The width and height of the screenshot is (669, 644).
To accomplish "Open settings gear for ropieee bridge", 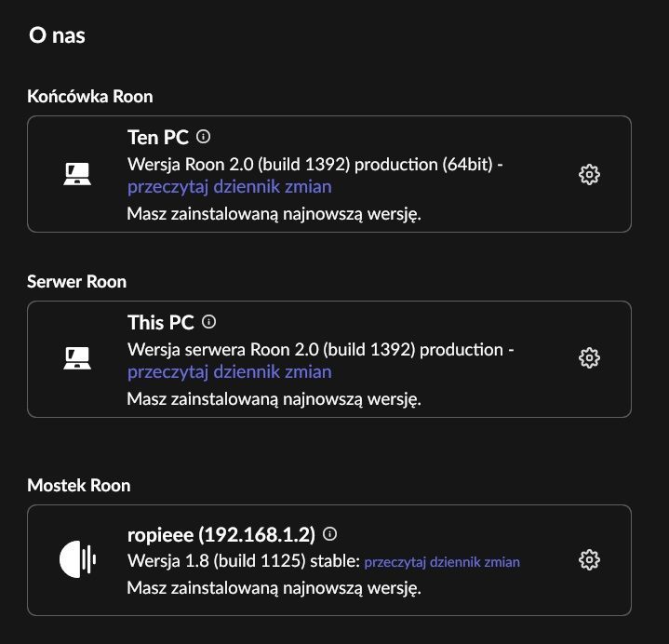I will 589,560.
